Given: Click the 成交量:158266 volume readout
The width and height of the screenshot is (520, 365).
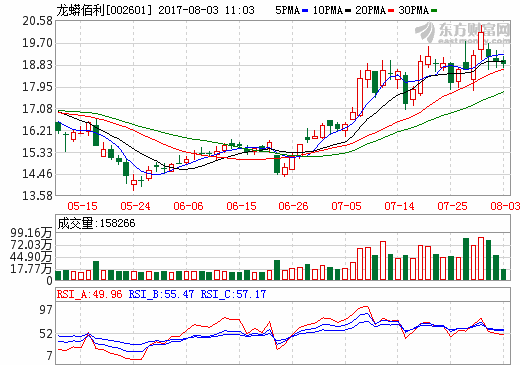Looking at the screenshot, I should coord(96,223).
